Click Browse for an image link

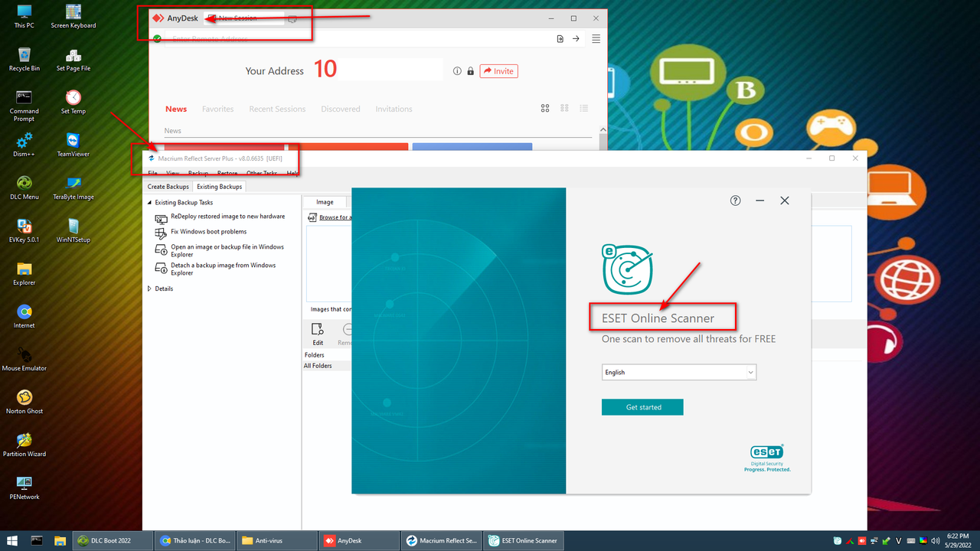[x=335, y=217]
